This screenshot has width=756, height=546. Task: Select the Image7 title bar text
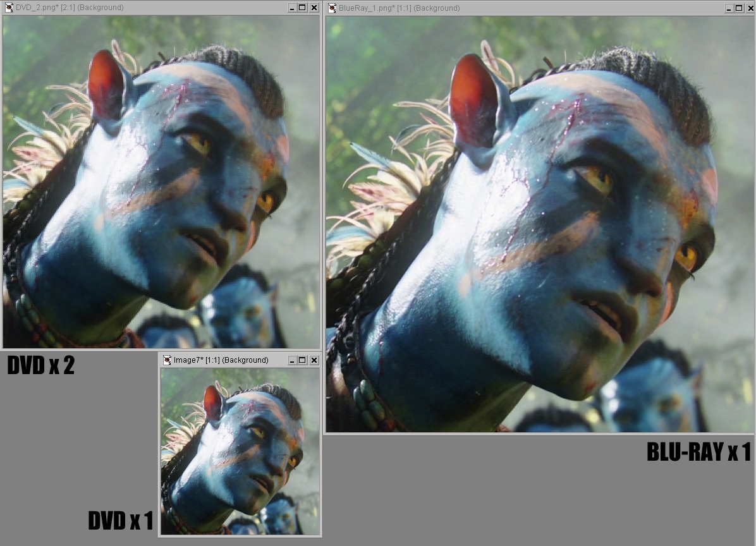point(221,360)
